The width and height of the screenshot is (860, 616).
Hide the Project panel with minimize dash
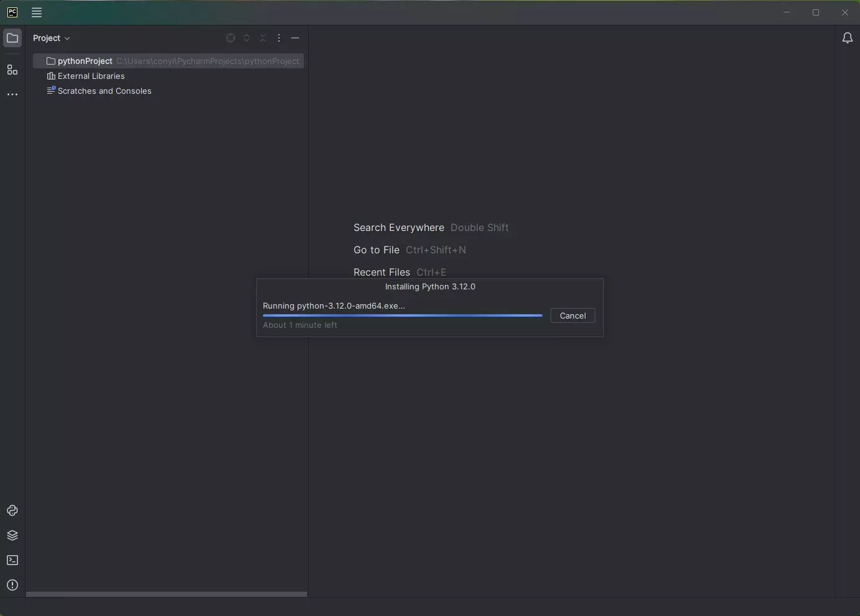pos(295,38)
